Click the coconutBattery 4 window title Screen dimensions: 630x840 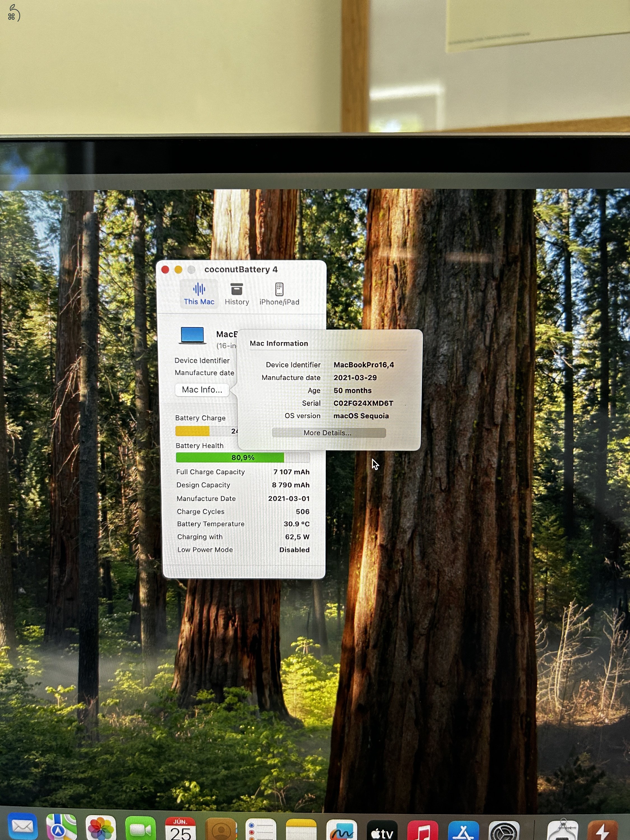pos(241,269)
